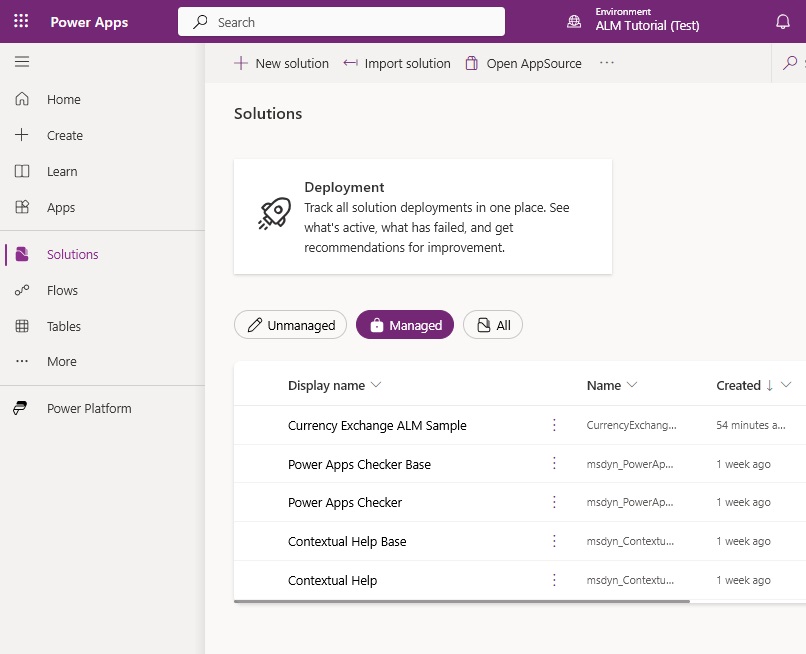This screenshot has width=806, height=654.
Task: Open the Environment globe icon
Action: click(x=574, y=22)
